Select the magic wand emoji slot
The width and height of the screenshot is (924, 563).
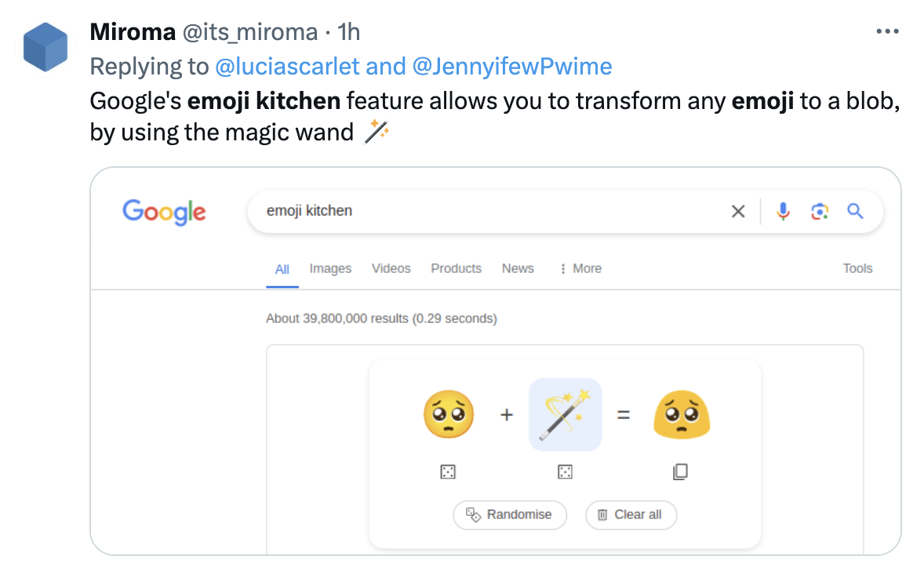click(x=565, y=415)
